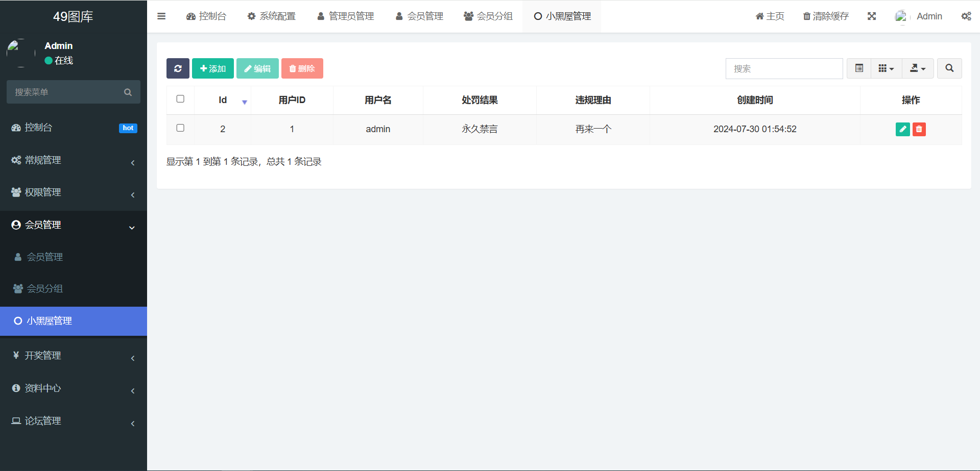The height and width of the screenshot is (471, 980).
Task: Click the hot badge beside 控制台
Action: [128, 128]
